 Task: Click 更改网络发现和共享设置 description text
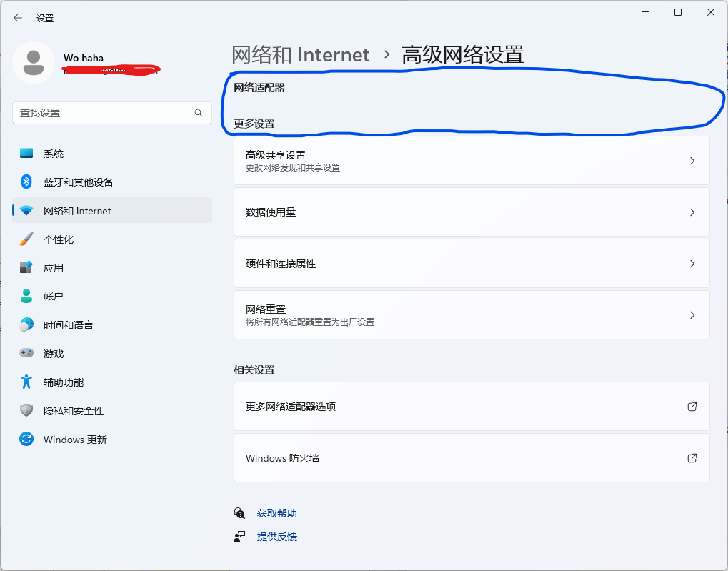tap(293, 168)
